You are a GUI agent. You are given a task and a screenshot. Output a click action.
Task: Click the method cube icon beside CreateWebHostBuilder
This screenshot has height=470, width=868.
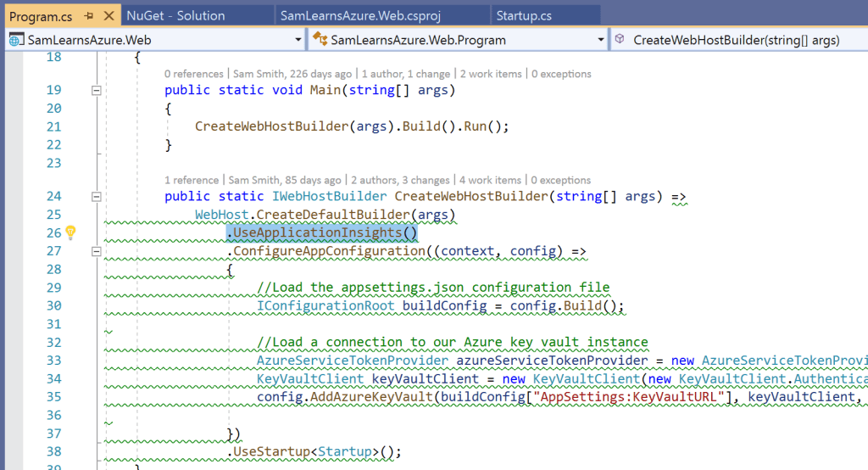click(620, 40)
